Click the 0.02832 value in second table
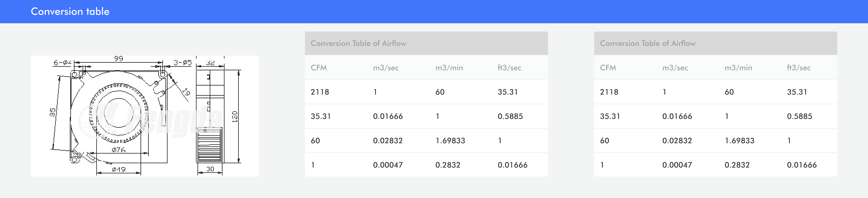The height and width of the screenshot is (198, 868). click(677, 140)
